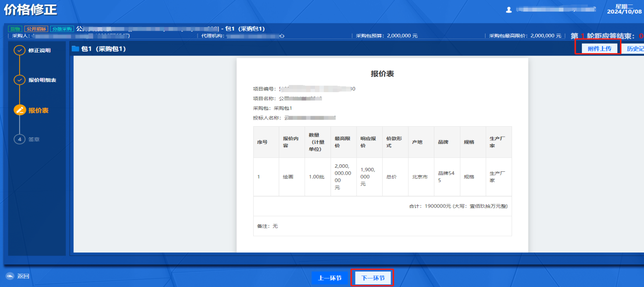Click the 1,900,000 元 response price cell
This screenshot has width=644, height=287.
pyautogui.click(x=368, y=177)
